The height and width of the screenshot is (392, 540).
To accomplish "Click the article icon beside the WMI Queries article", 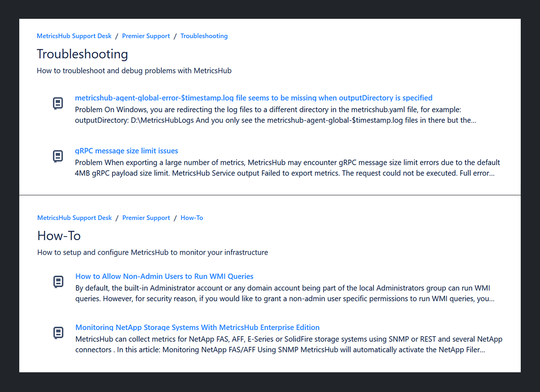I will [58, 282].
